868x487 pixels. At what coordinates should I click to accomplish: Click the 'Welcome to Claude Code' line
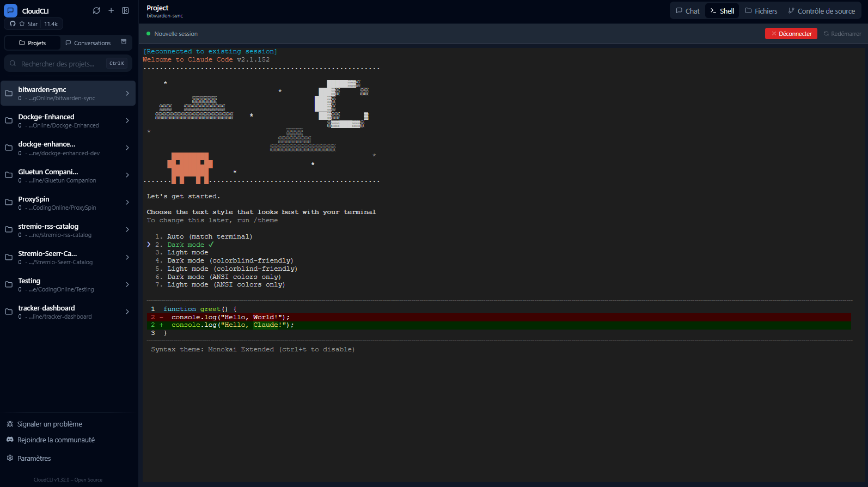[x=206, y=59]
